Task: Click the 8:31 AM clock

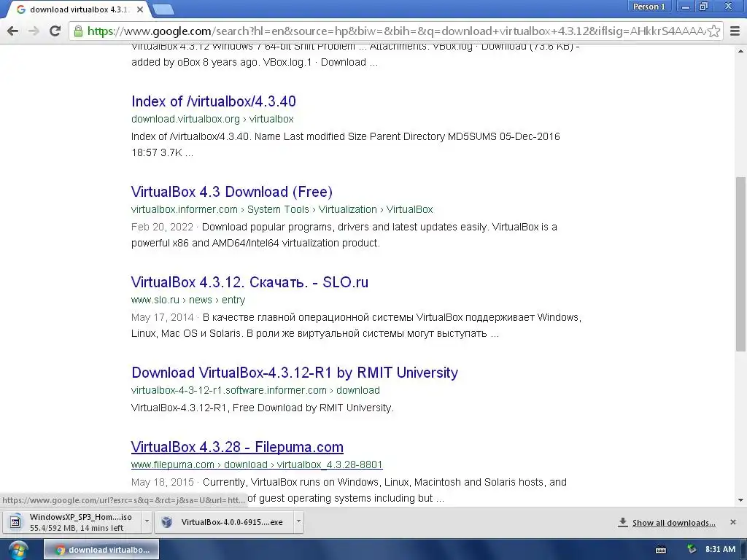Action: (720, 550)
